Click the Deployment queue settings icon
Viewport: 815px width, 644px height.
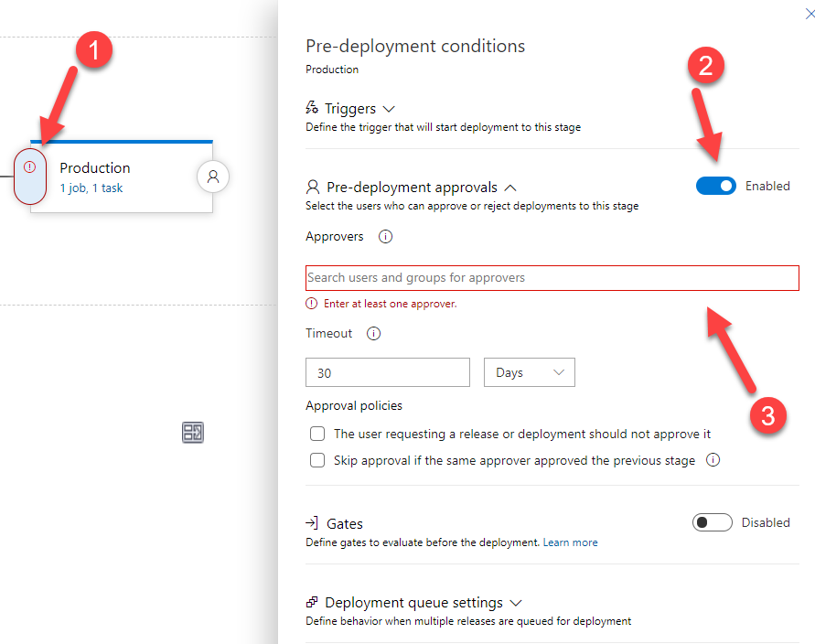[314, 602]
